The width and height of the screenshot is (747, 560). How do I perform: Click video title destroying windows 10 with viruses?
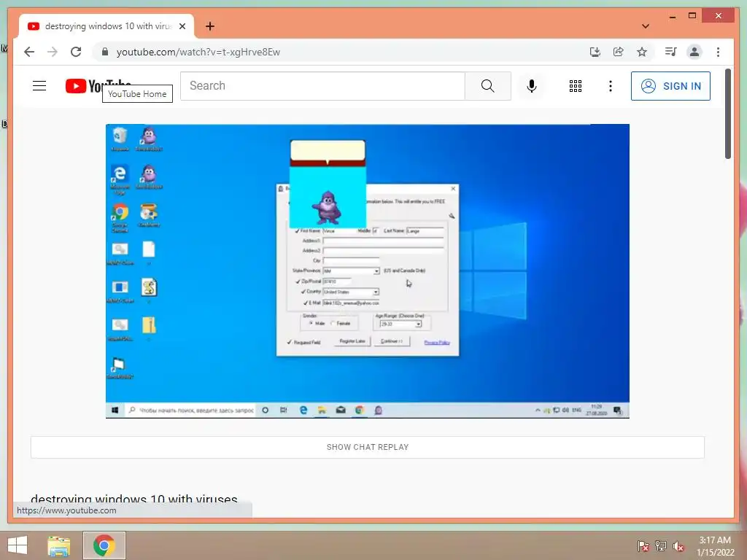coord(134,499)
